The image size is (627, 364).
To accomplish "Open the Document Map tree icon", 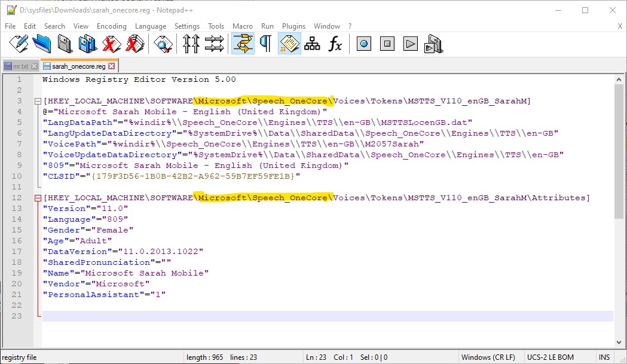I will coord(312,44).
